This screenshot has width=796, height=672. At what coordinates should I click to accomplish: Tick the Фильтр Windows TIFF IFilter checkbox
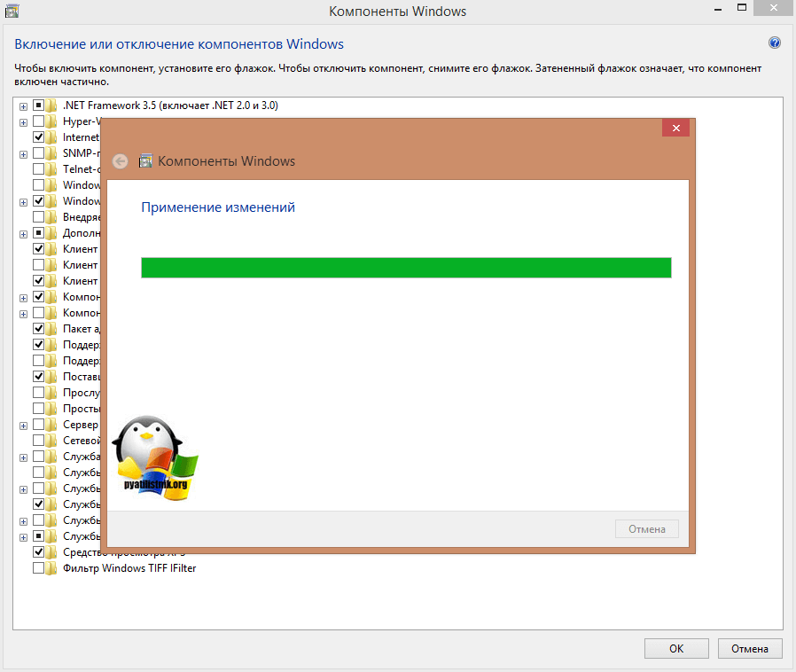point(39,568)
